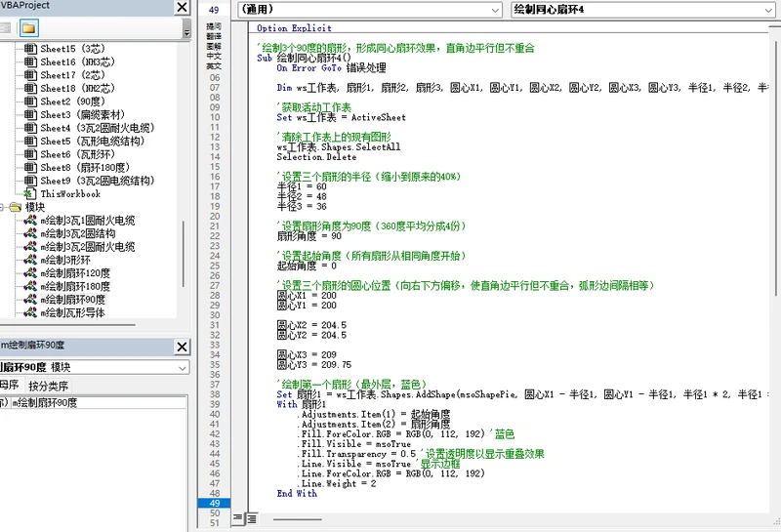Select Sheet4 (3瓦2圆耐火电缆) sheet icon
This screenshot has height=532, width=781.
click(30, 128)
